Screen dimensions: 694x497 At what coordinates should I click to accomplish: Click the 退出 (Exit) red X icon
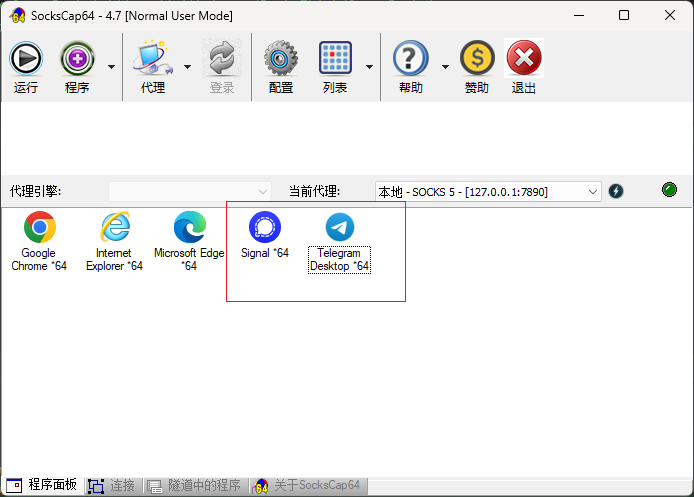coord(524,58)
